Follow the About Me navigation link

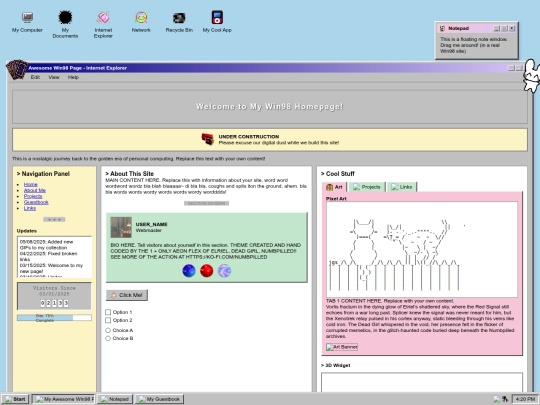[35, 190]
